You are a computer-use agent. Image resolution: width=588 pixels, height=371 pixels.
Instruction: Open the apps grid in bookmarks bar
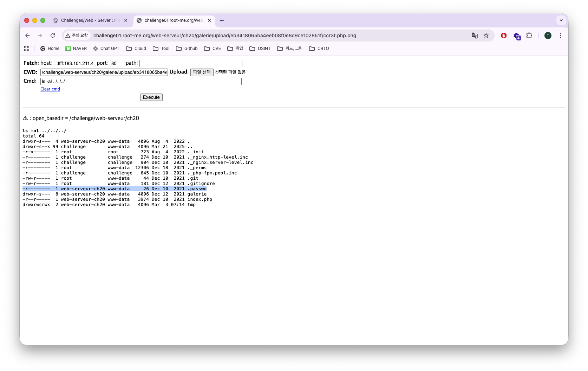click(x=27, y=49)
